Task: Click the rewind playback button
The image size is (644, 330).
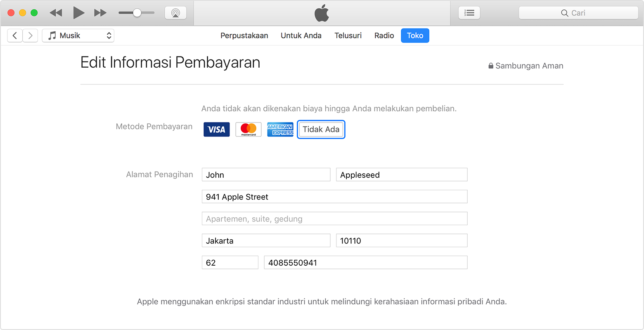Action: pos(56,13)
